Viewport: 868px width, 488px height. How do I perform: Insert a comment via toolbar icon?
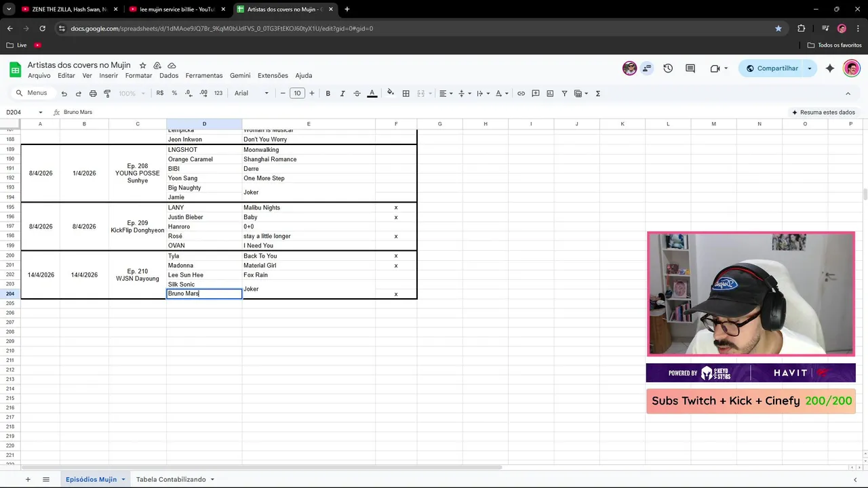click(x=536, y=94)
